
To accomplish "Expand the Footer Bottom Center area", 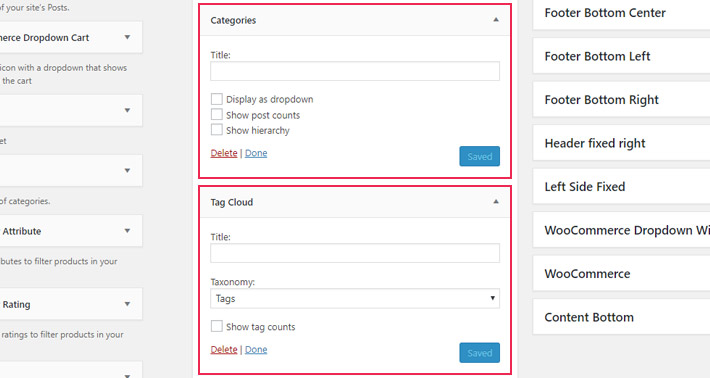I will (x=621, y=13).
